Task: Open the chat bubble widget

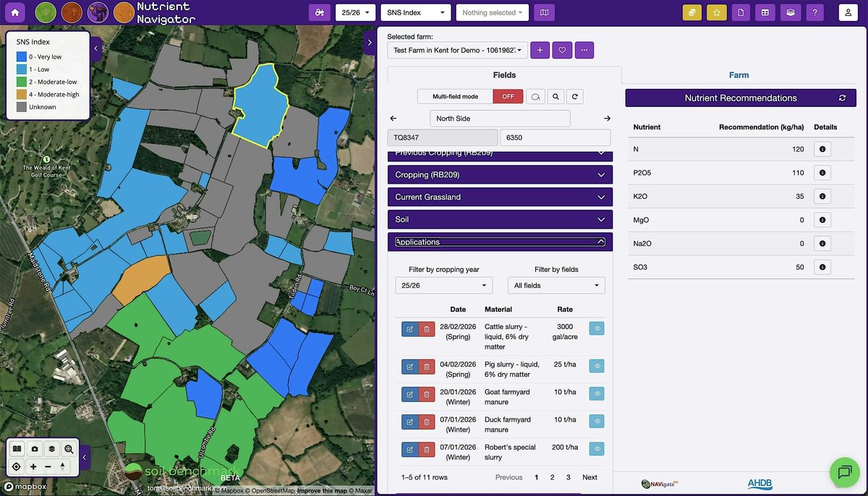Action: tap(843, 472)
